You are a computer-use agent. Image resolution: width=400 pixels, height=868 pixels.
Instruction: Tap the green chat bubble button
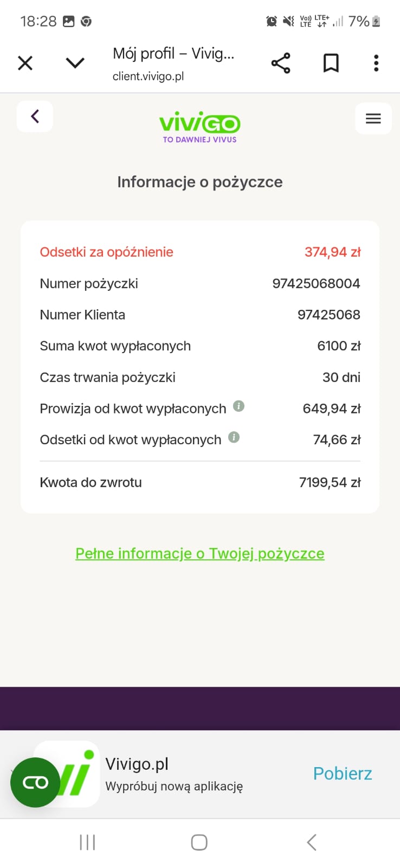pyautogui.click(x=35, y=782)
